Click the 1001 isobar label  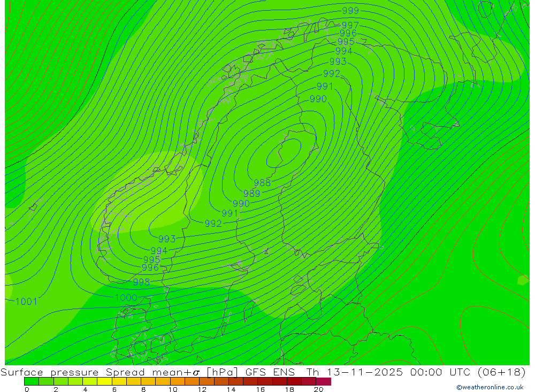[x=26, y=301]
